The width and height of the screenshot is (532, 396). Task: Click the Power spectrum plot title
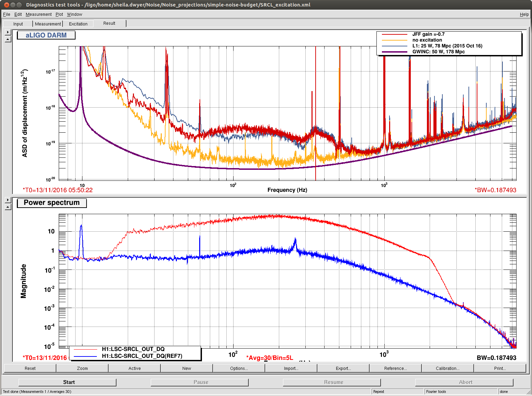(x=52, y=203)
